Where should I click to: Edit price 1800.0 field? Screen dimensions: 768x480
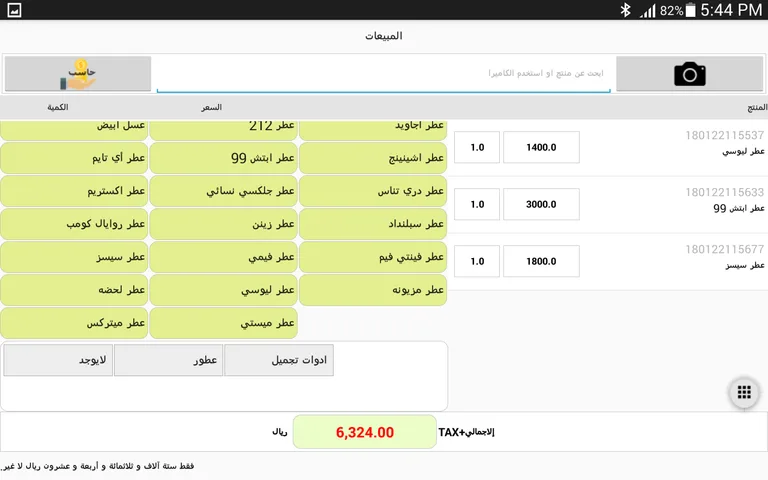click(541, 261)
